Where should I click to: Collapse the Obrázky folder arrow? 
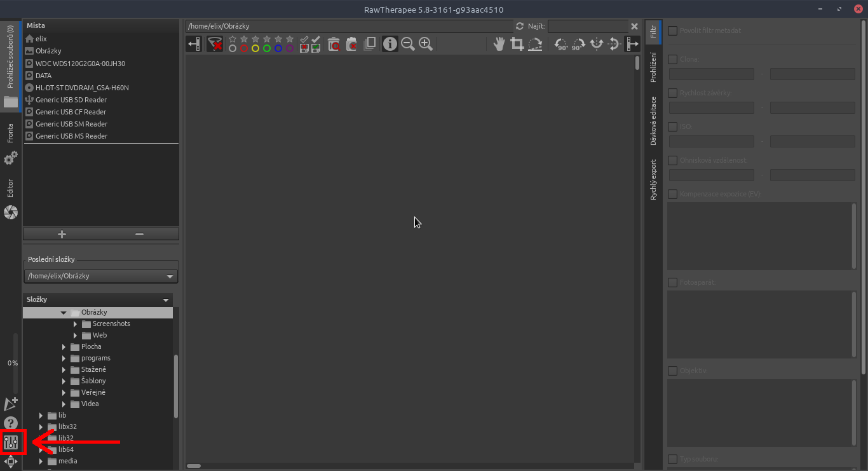coord(64,312)
